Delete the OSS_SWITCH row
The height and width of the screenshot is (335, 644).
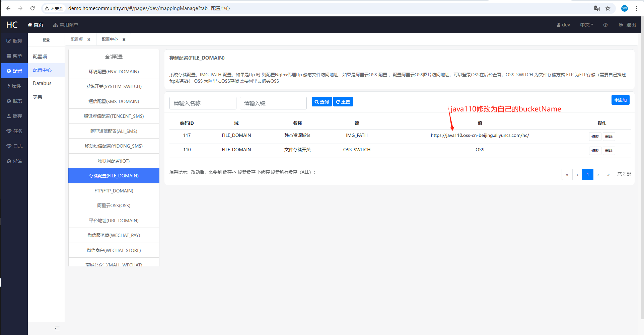tap(609, 151)
